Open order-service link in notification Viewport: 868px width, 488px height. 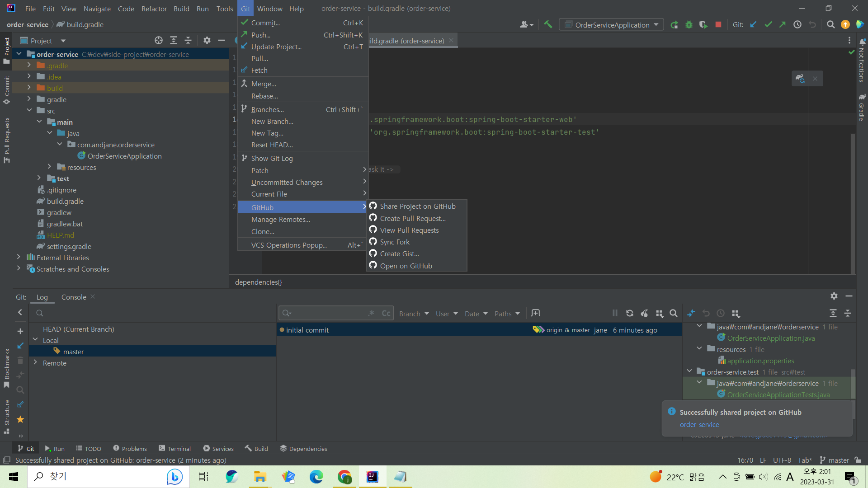point(699,424)
